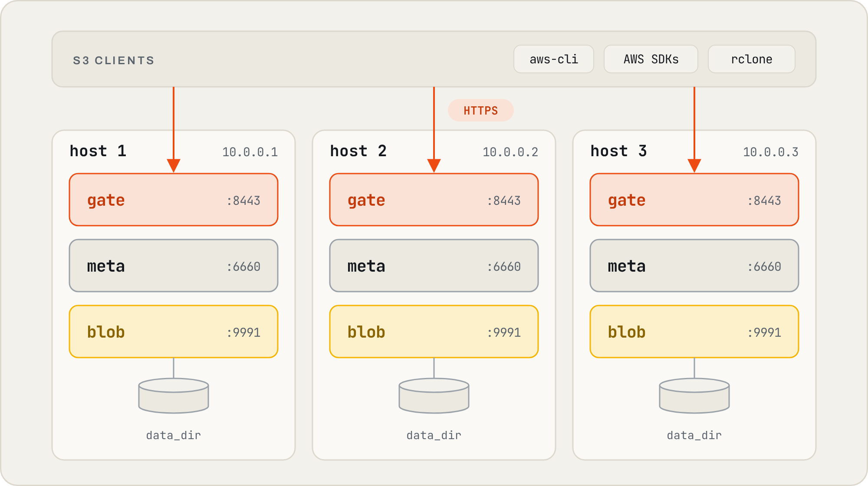Click the data_dir label under host 3
This screenshot has width=868, height=486.
(694, 435)
